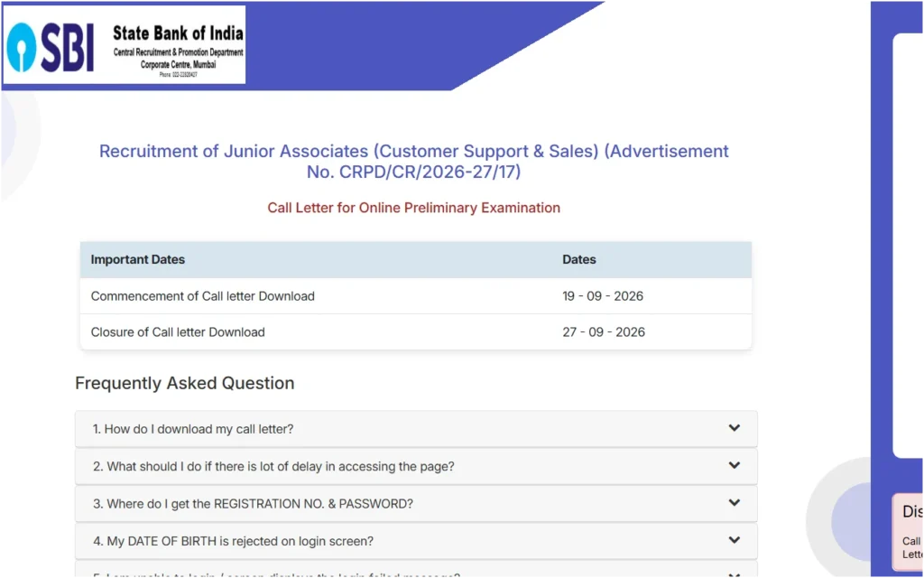
Task: Click chevron beside REGISTRATION NO. & PASSWORD question
Action: coord(734,502)
